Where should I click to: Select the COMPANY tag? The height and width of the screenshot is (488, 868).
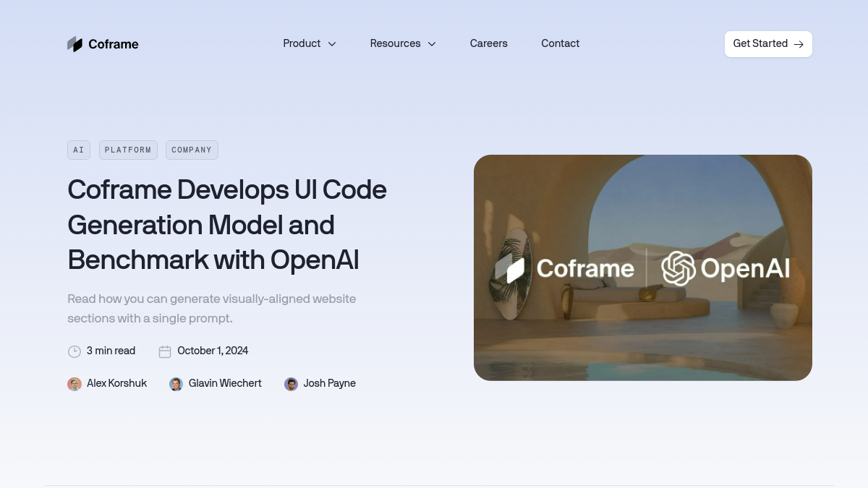tap(192, 150)
